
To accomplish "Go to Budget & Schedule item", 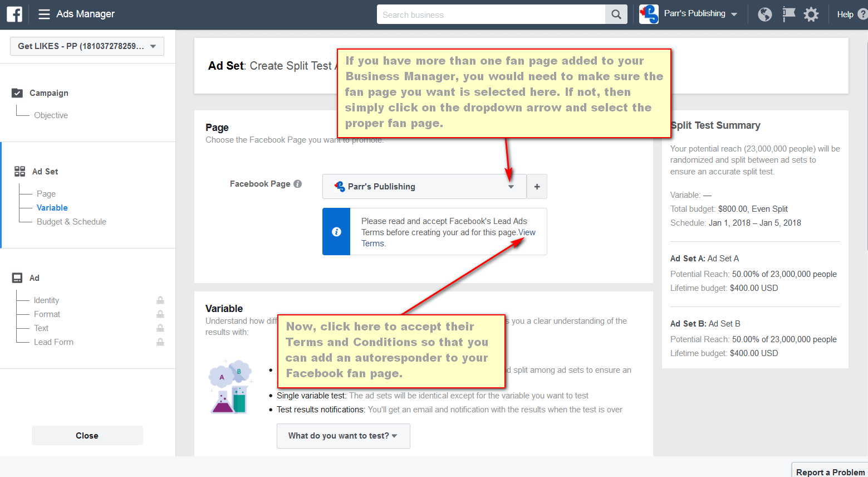I will 71,222.
